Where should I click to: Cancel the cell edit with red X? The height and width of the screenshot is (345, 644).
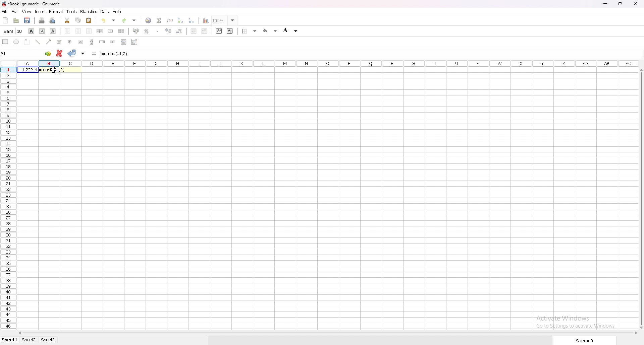pos(59,54)
